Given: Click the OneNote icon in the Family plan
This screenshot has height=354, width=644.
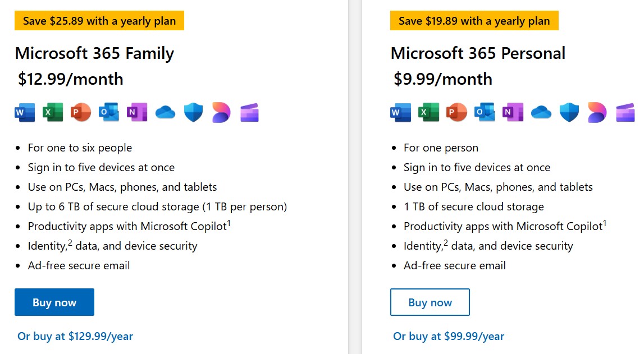Looking at the screenshot, I should pyautogui.click(x=137, y=112).
